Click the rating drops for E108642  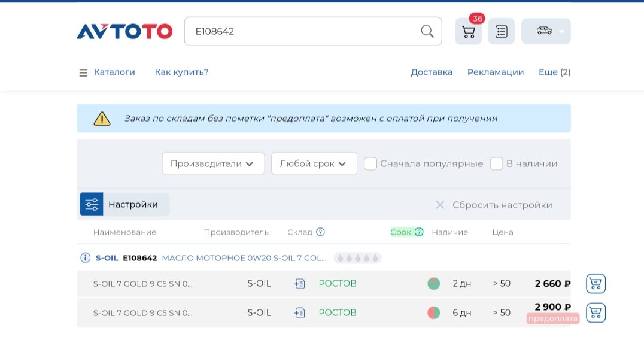(x=358, y=258)
